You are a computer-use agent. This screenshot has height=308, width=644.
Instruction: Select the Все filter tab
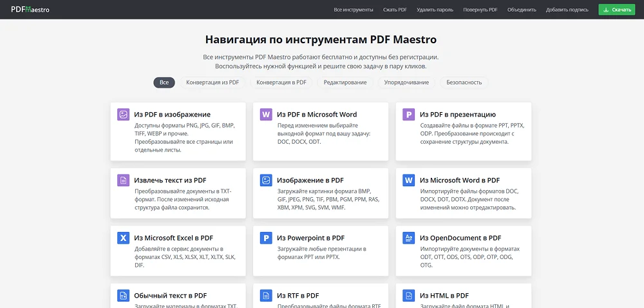[164, 82]
